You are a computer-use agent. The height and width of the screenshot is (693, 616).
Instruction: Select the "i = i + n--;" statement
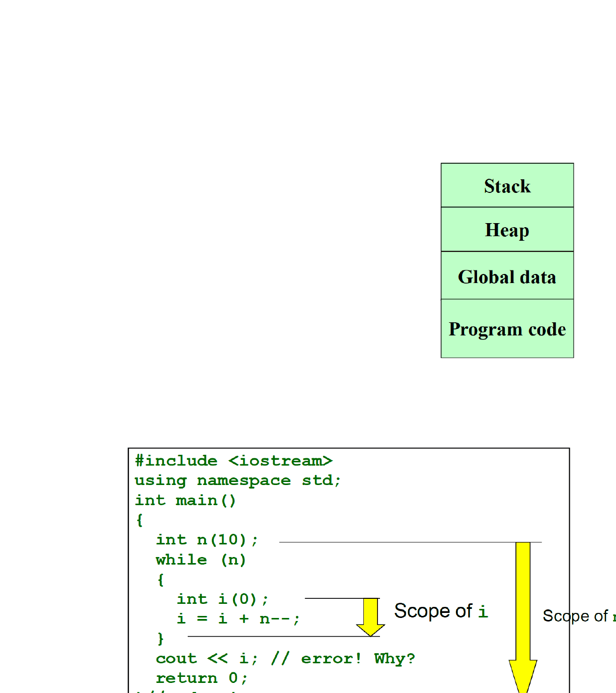click(238, 619)
